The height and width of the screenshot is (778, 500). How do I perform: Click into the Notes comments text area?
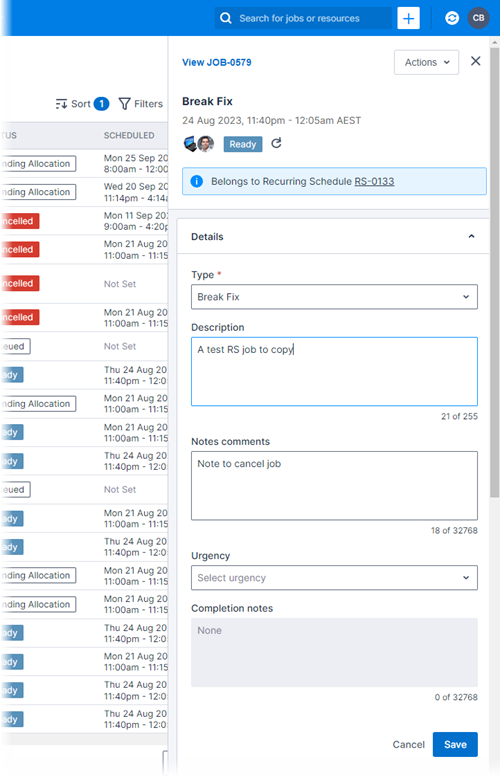click(x=334, y=486)
